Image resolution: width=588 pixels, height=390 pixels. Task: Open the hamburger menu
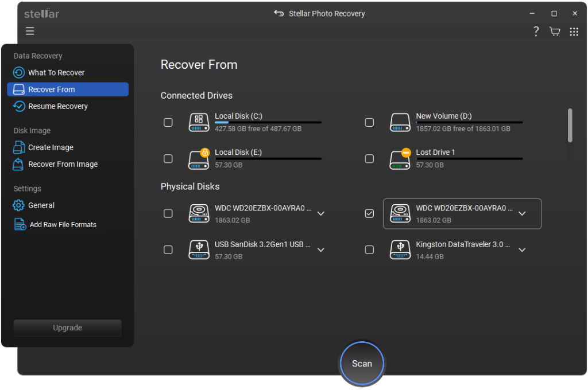(30, 31)
